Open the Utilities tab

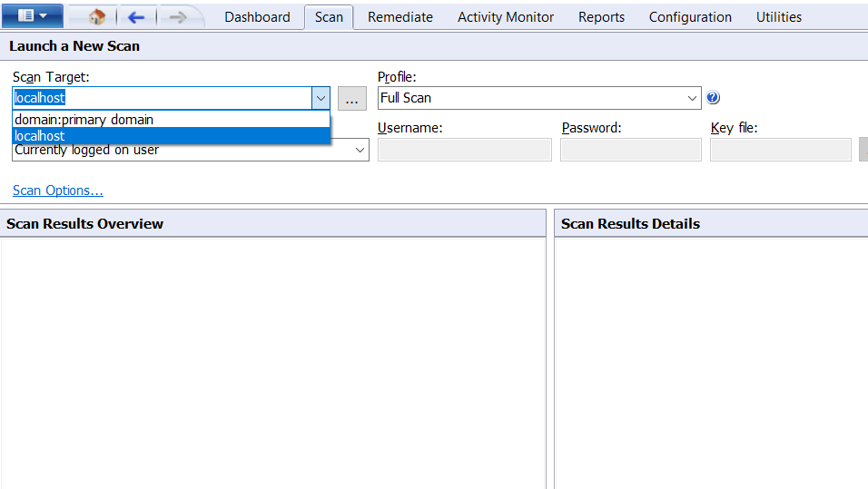779,17
